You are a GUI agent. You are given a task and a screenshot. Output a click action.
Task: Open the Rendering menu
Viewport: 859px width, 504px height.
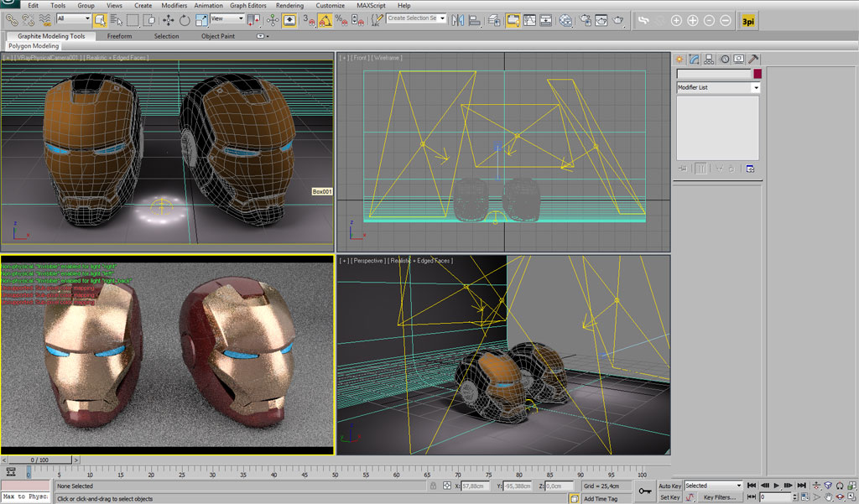pos(289,6)
